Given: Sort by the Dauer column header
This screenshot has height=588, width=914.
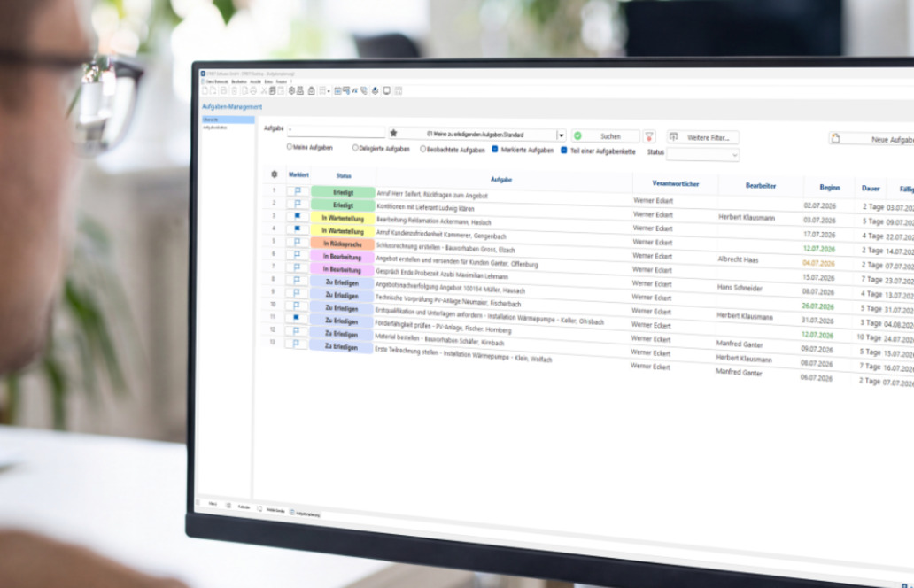Looking at the screenshot, I should coord(871,189).
